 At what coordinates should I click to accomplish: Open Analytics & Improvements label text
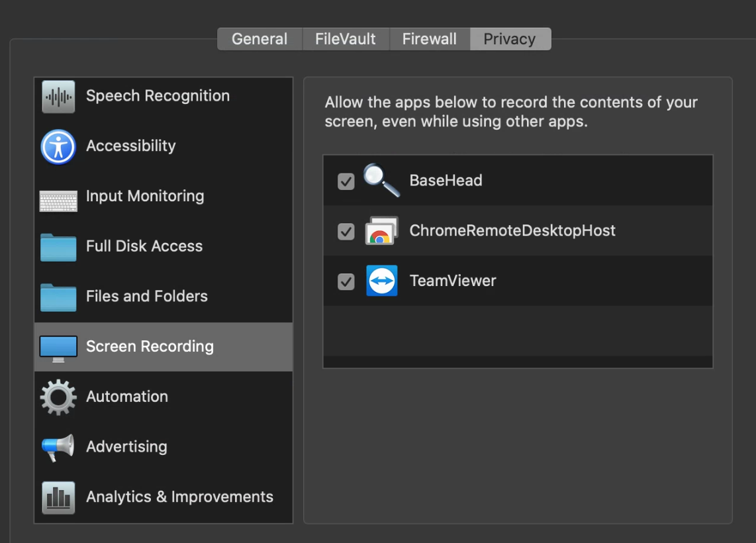click(x=179, y=497)
